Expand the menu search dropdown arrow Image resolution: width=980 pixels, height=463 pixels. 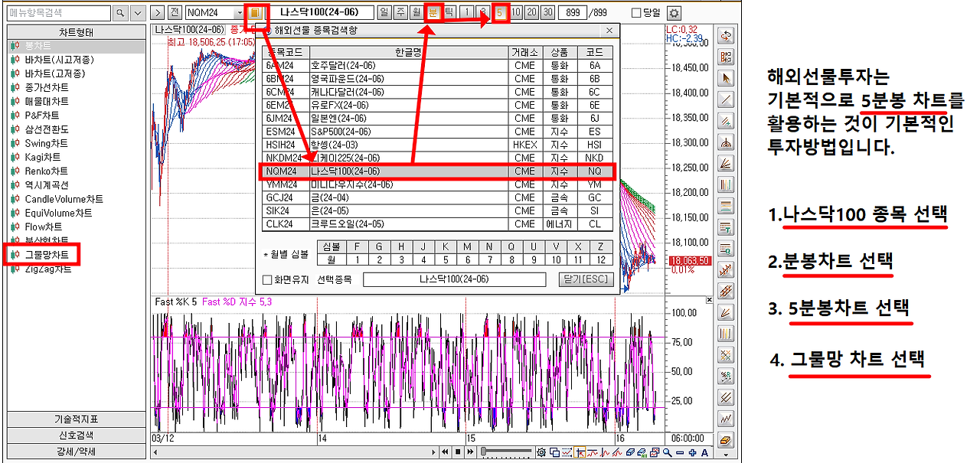click(x=138, y=13)
